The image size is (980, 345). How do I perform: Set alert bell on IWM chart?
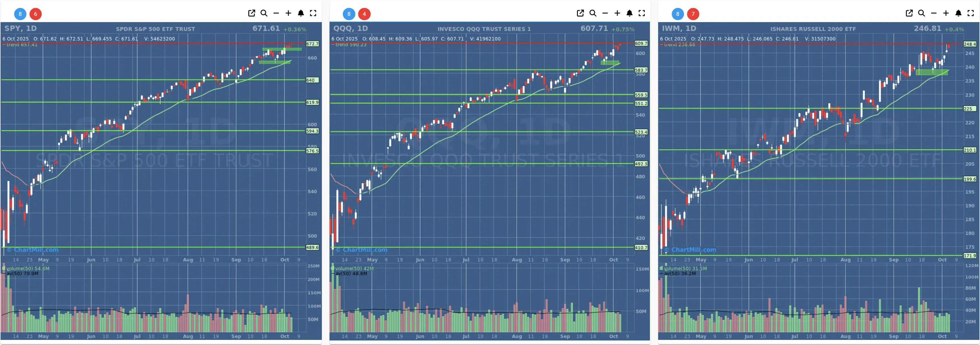pos(958,13)
